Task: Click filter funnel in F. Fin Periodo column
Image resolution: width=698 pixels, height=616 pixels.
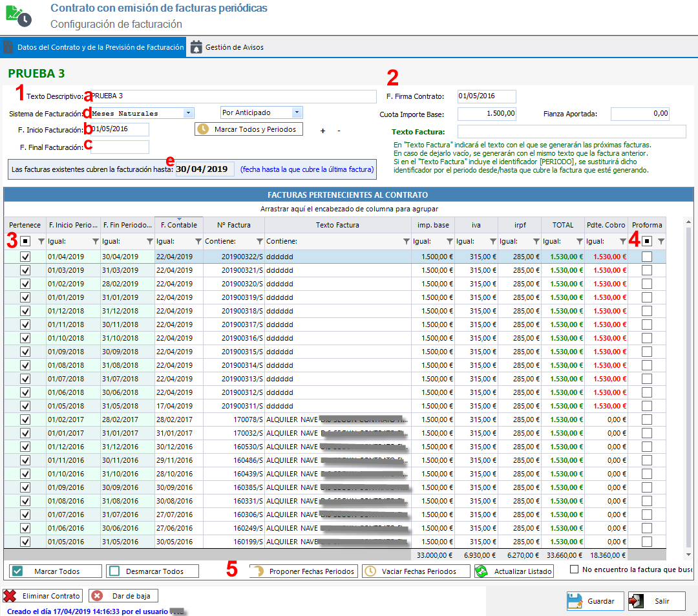Action: click(x=149, y=241)
